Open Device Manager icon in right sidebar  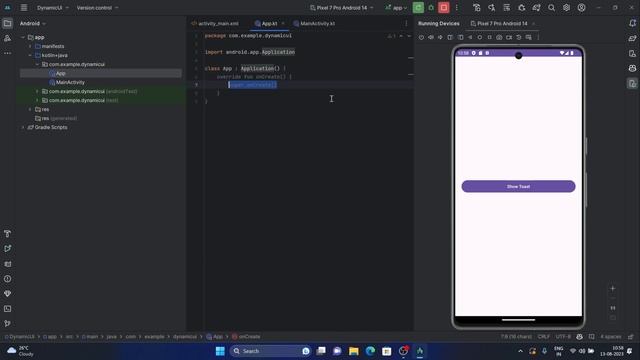pyautogui.click(x=632, y=53)
